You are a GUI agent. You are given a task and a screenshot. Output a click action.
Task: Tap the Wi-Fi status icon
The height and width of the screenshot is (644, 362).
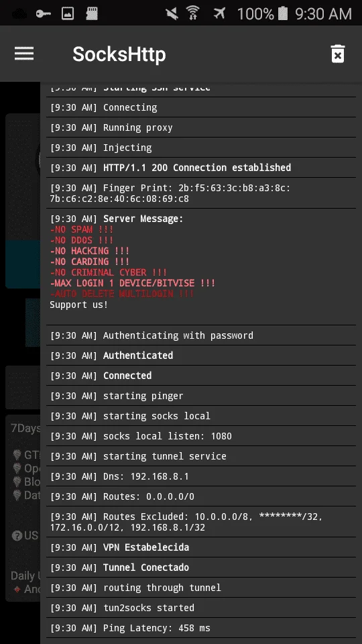point(192,14)
